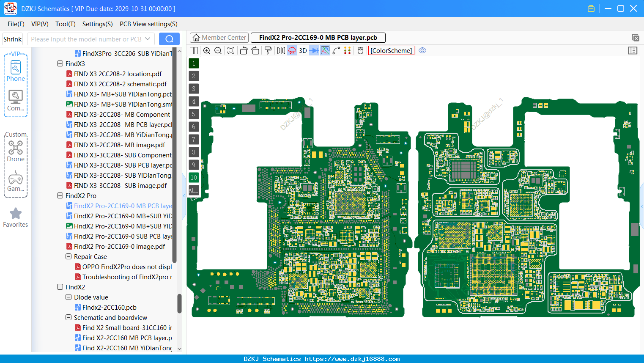Screen dimensions: 644x363
Task: Click the window layout icon beside tabs
Action: click(635, 38)
